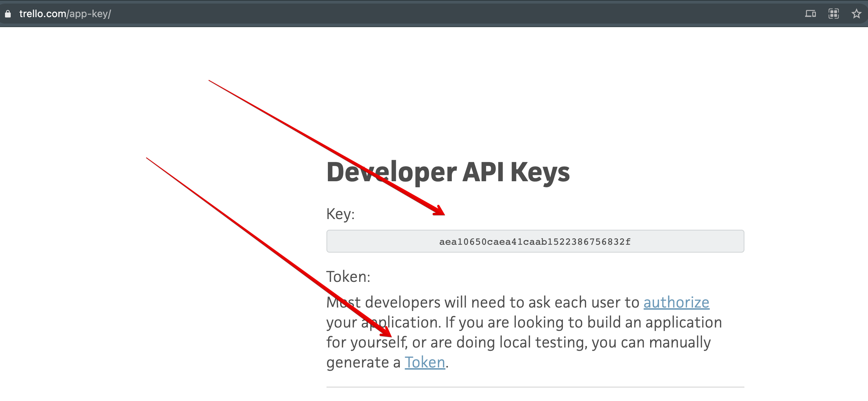Click the red arrowhead near 'yourself'
Screen dimensions: 868x401
(x=386, y=333)
